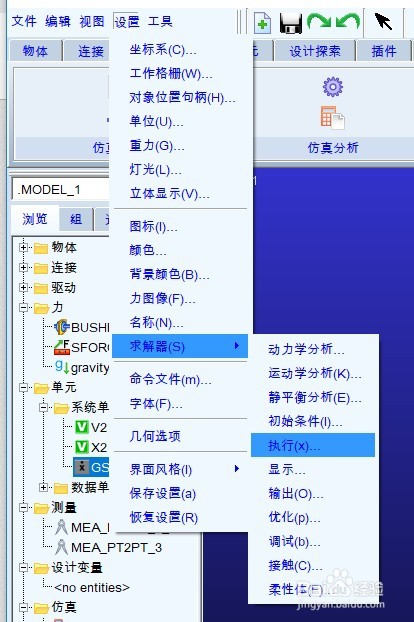The height and width of the screenshot is (622, 414).
Task: Select the V2 system element
Action: [x=91, y=427]
